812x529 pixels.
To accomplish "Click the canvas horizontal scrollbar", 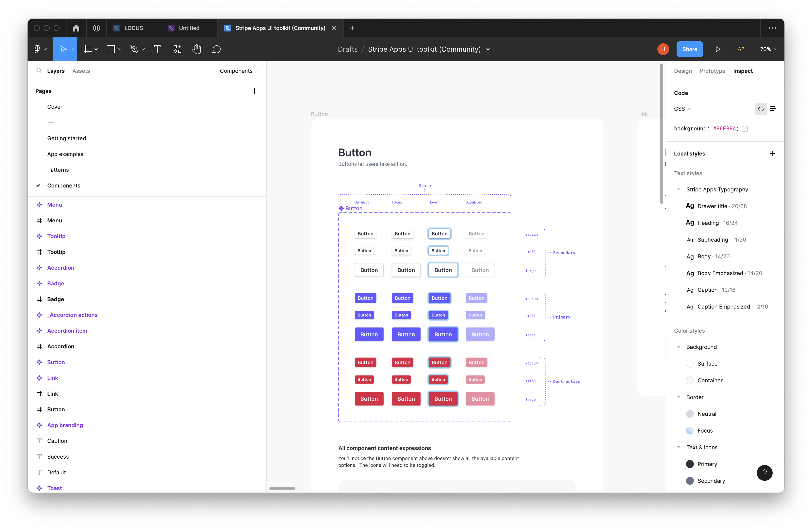I will pos(282,488).
